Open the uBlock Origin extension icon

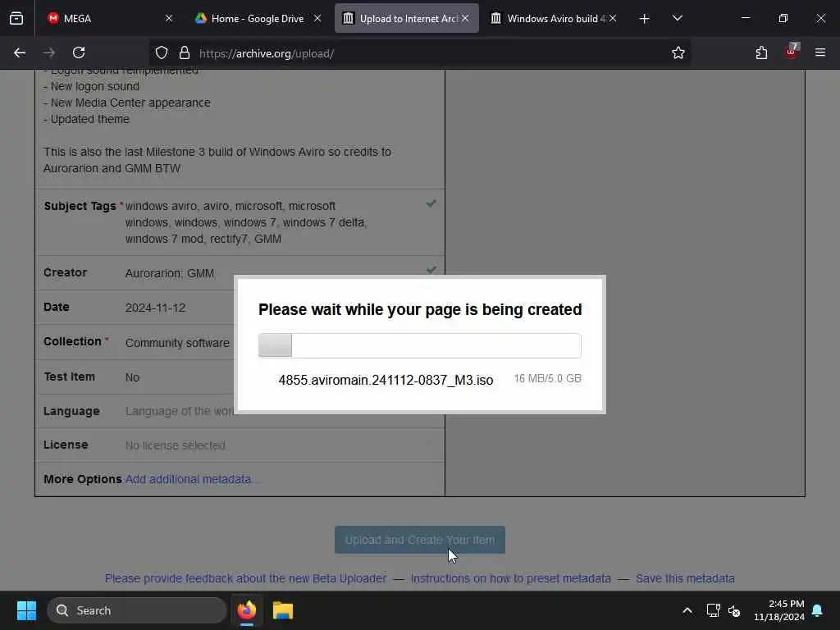pyautogui.click(x=792, y=52)
